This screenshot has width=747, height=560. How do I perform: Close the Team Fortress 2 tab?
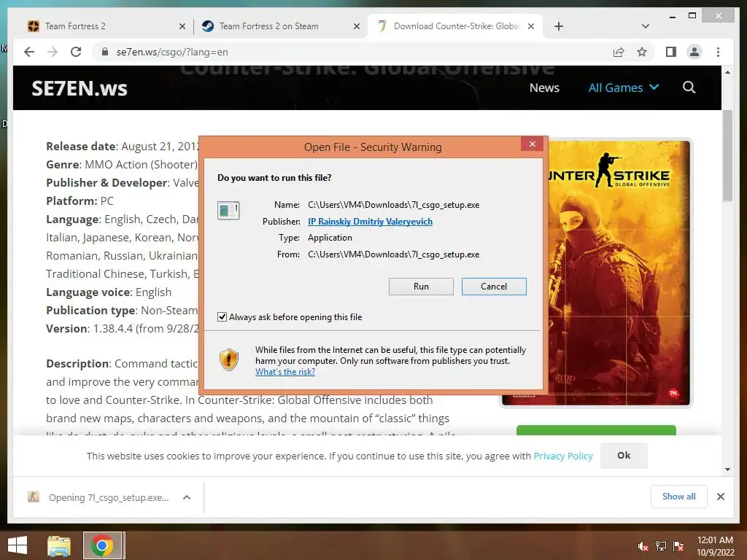pyautogui.click(x=182, y=27)
